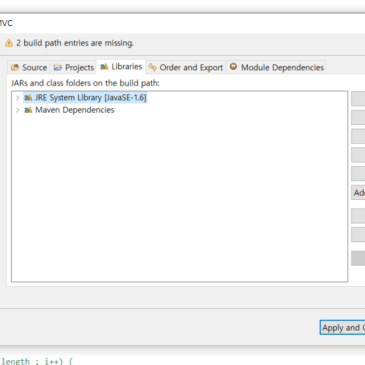Image resolution: width=365 pixels, height=365 pixels.
Task: Open the Projects tab
Action: pos(74,67)
